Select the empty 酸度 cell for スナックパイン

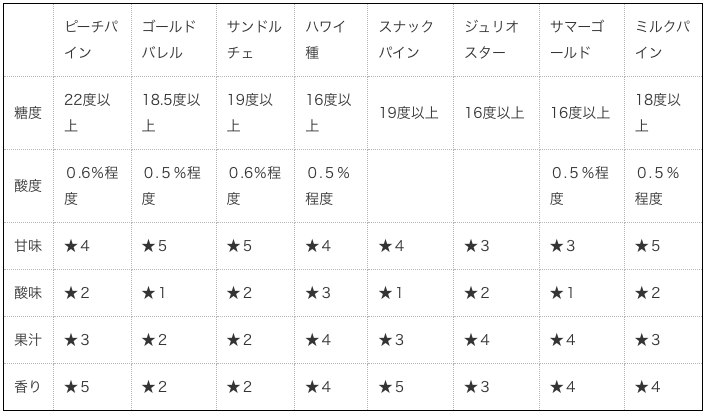tap(412, 185)
